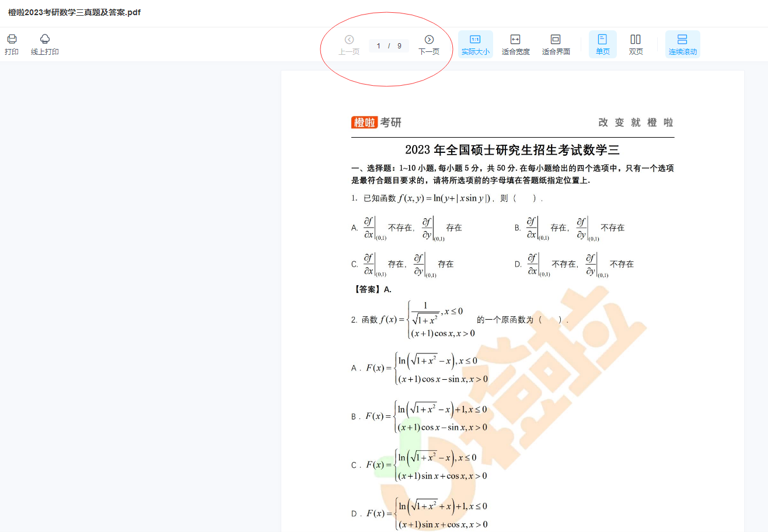768x532 pixels.
Task: Select fit to width (适合宽度)
Action: (x=515, y=44)
